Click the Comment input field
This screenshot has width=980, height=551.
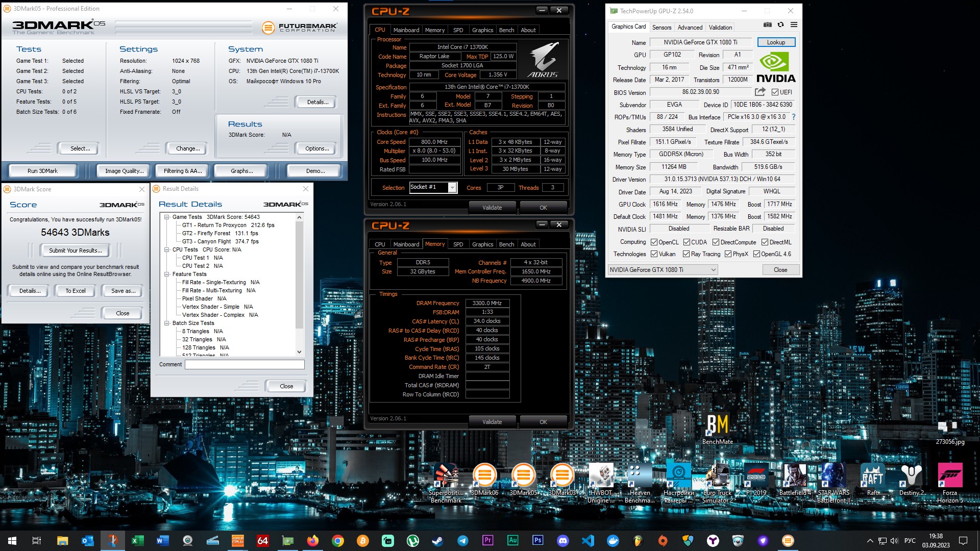(244, 364)
